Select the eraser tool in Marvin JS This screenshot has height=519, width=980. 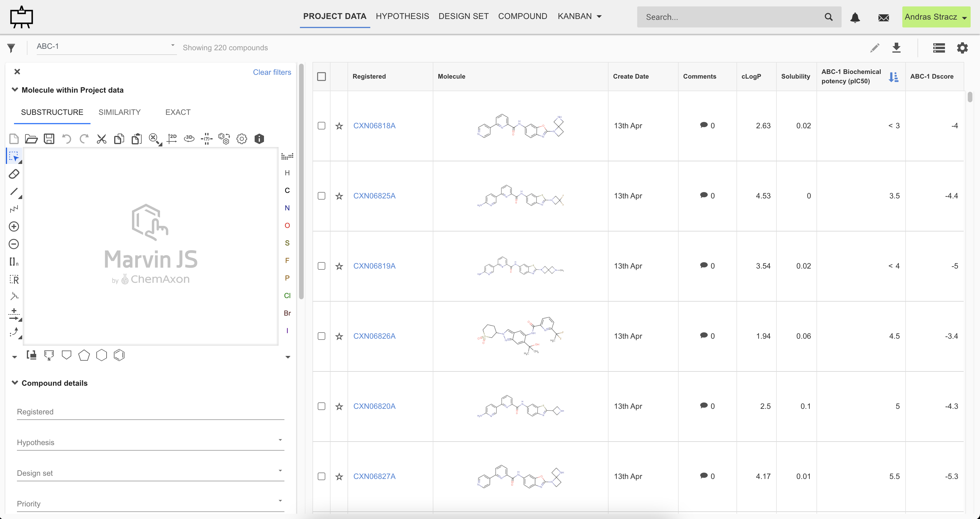tap(14, 174)
